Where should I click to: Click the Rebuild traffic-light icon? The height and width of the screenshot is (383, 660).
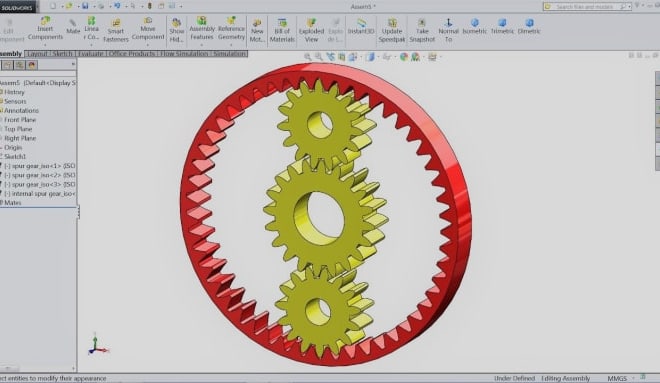pos(149,6)
